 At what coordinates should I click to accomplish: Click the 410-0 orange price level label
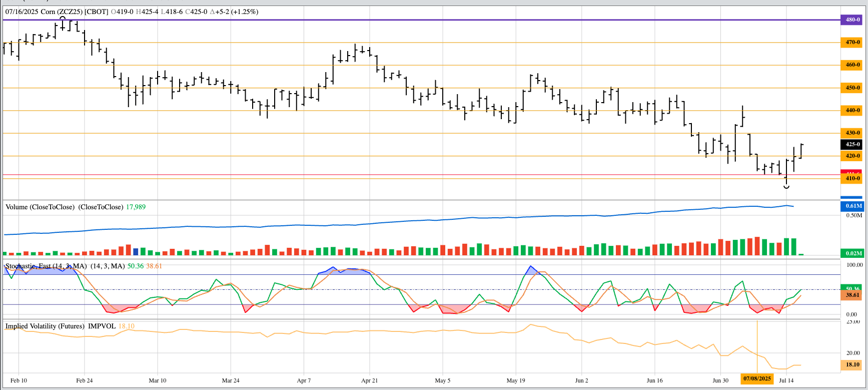click(852, 179)
